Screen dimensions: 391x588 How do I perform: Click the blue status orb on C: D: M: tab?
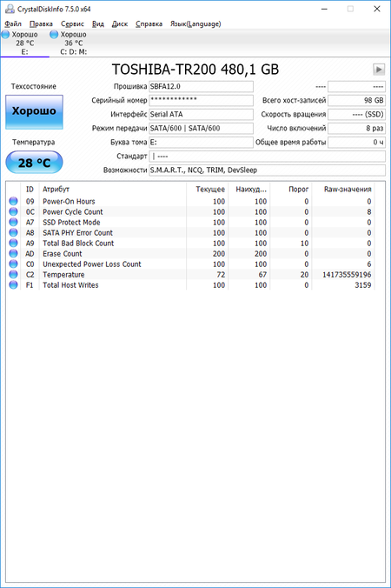coord(54,35)
